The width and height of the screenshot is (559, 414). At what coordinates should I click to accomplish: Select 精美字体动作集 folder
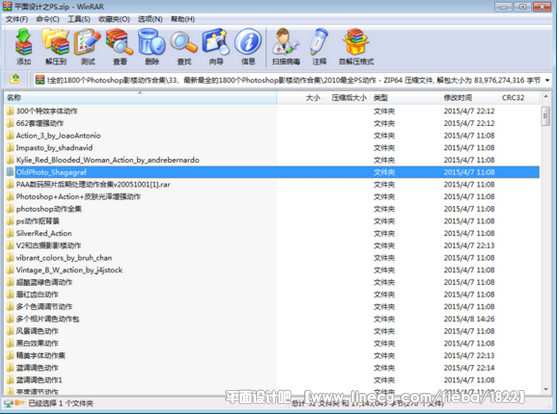pos(41,356)
